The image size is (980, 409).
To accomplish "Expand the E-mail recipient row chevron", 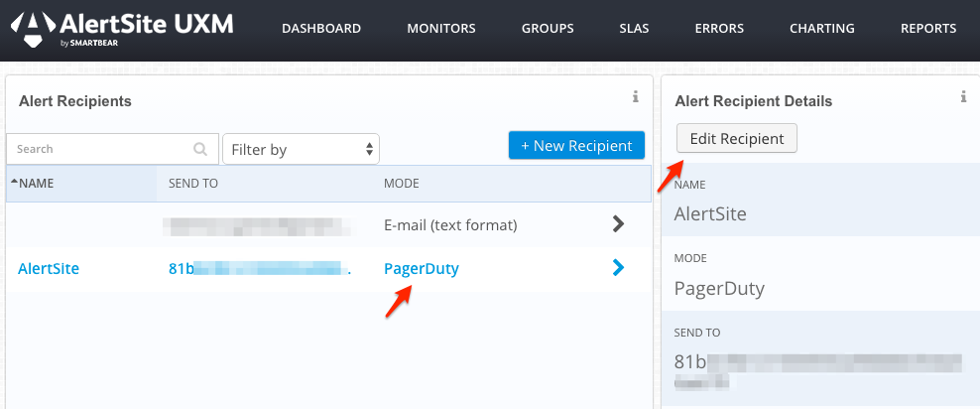I will click(x=618, y=224).
